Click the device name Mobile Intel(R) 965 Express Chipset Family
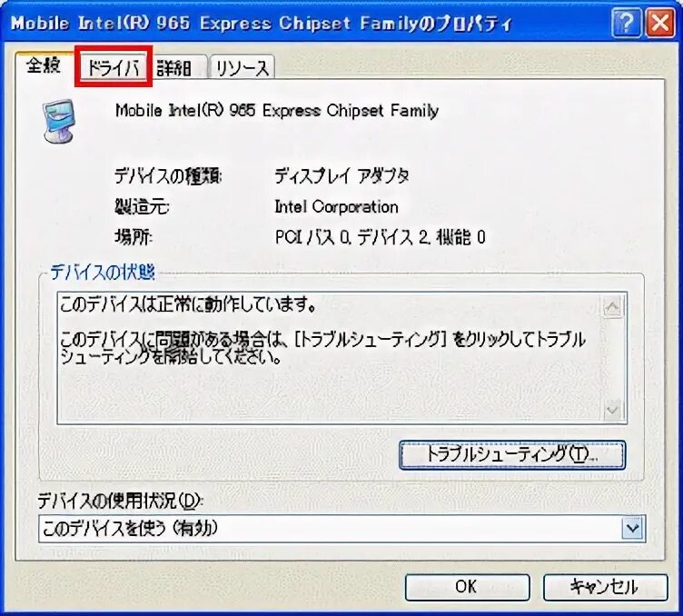The width and height of the screenshot is (683, 616). (277, 110)
